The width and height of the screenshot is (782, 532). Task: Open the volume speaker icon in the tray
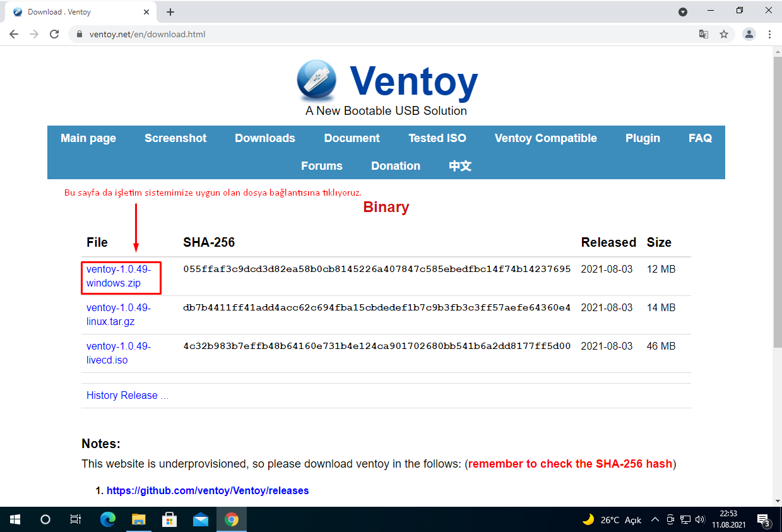tap(699, 519)
